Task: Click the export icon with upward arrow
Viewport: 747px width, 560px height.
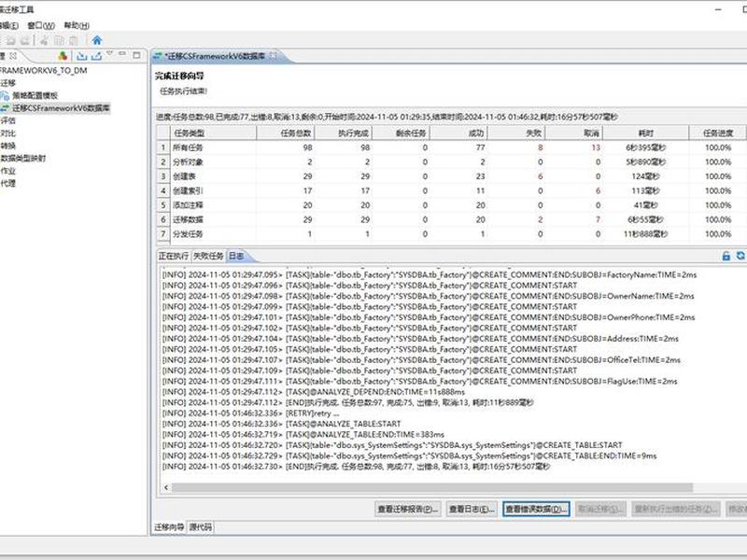Action: click(x=97, y=56)
